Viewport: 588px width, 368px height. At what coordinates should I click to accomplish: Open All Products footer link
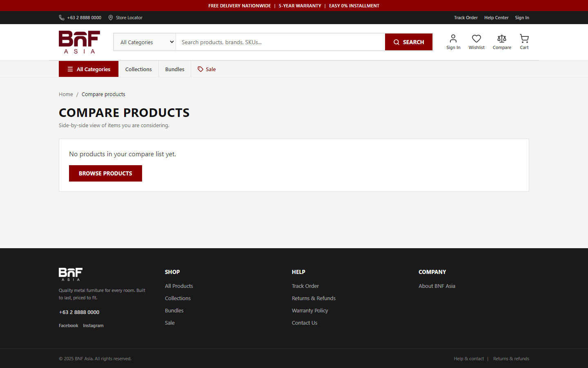[x=179, y=286]
